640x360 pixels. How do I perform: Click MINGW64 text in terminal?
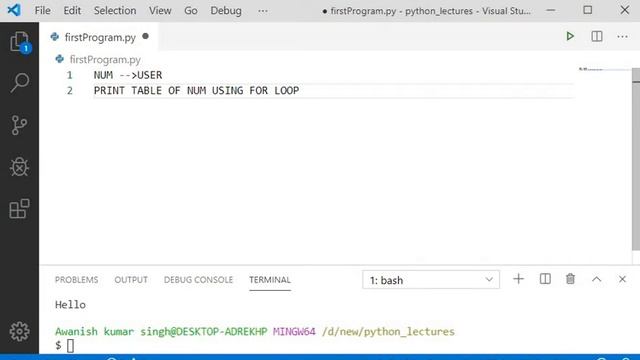(294, 331)
